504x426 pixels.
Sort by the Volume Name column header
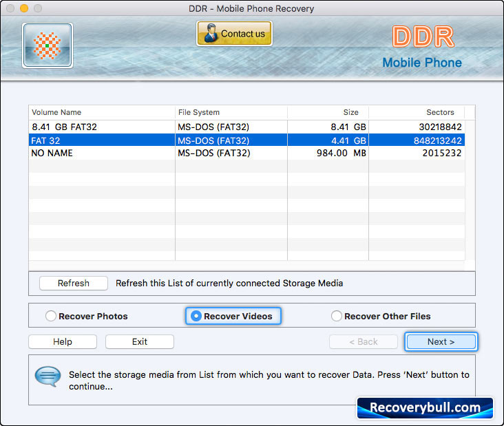pos(102,112)
